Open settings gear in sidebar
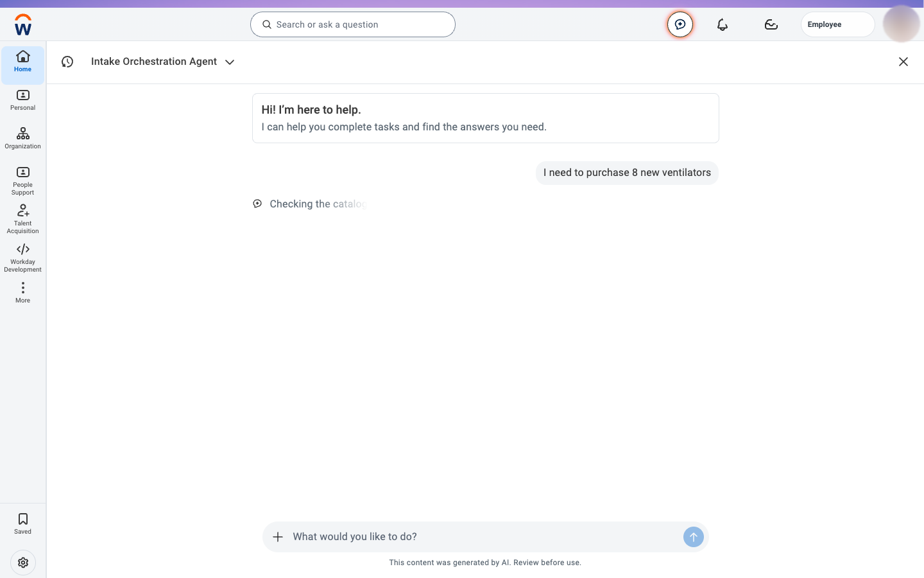924x578 pixels. [x=23, y=563]
